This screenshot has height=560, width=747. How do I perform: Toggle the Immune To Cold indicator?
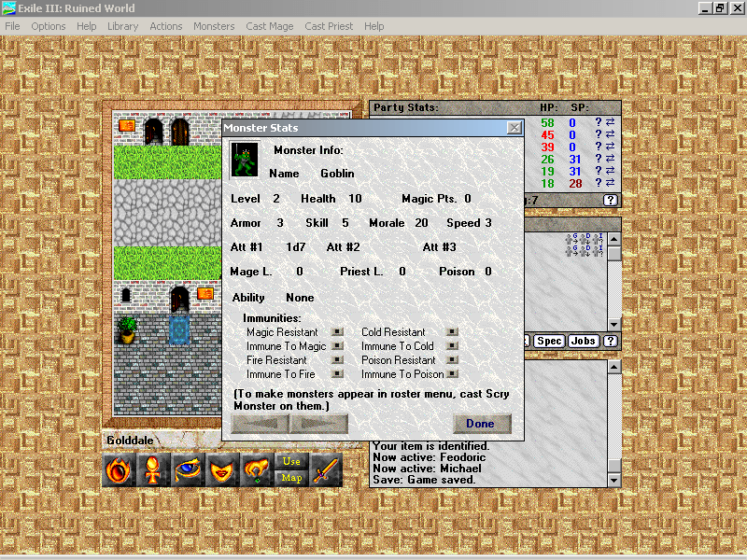pyautogui.click(x=453, y=345)
